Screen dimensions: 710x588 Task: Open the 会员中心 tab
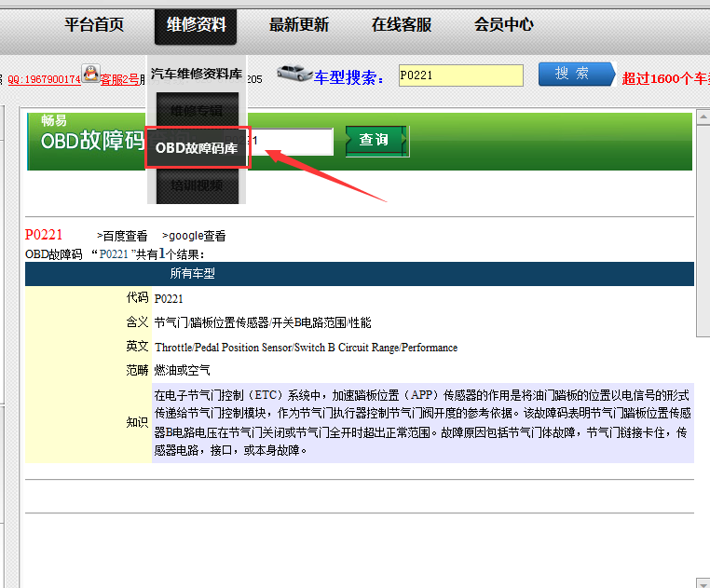(504, 24)
